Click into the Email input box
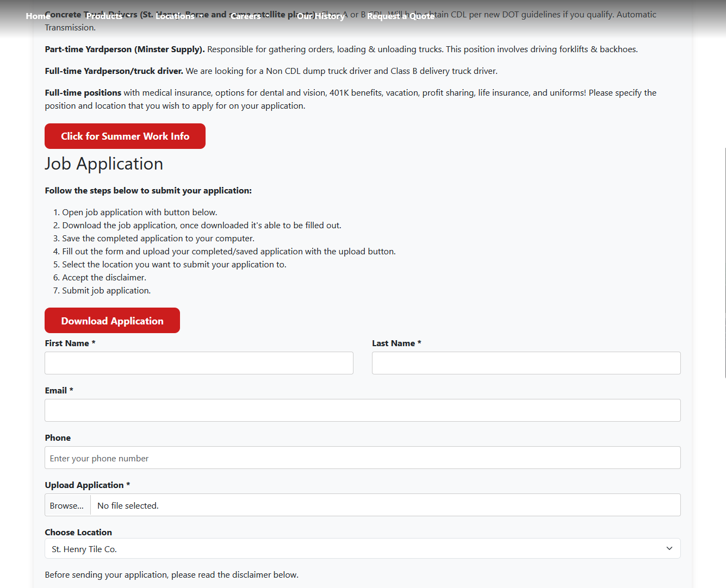 362,410
